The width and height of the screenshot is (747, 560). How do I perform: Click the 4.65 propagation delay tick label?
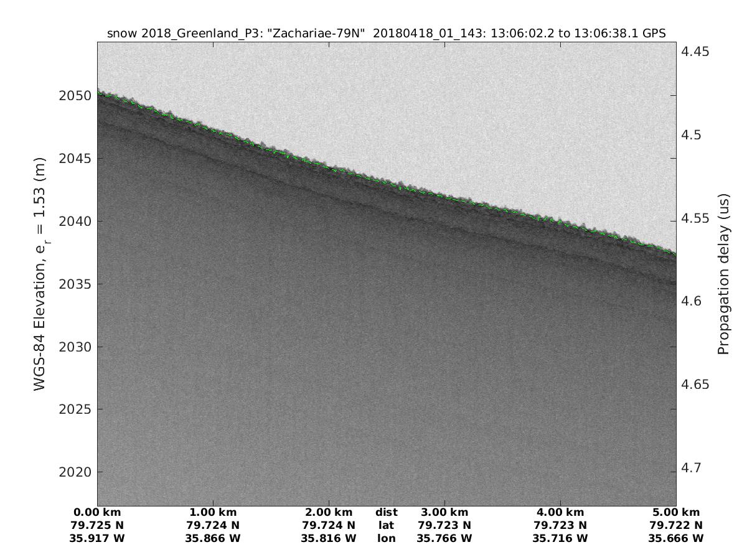click(x=695, y=385)
